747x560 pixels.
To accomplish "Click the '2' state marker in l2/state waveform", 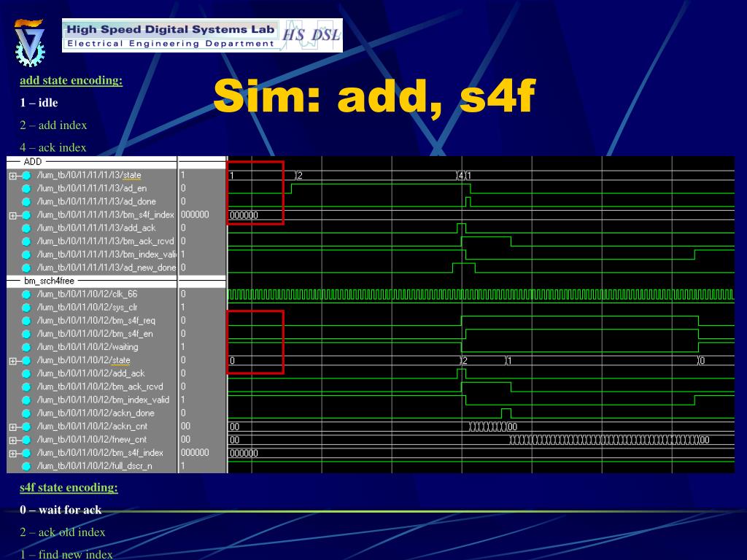I will (465, 361).
